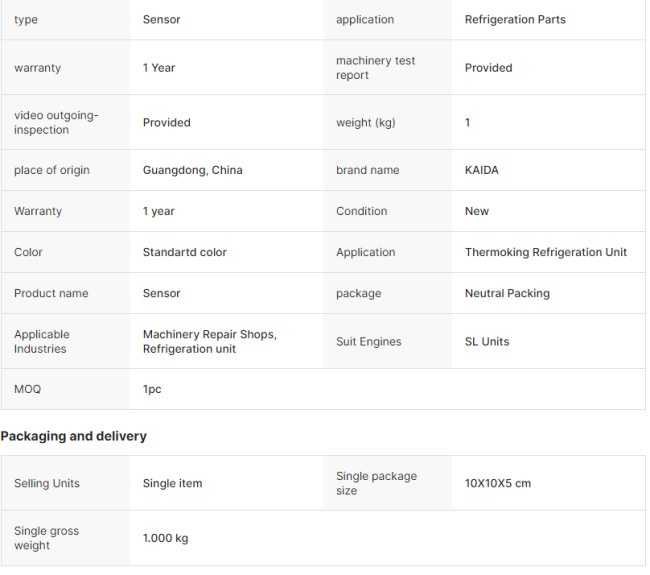The width and height of the screenshot is (650, 575).
Task: Click the 'Suit Engines' label cell
Action: (x=368, y=342)
